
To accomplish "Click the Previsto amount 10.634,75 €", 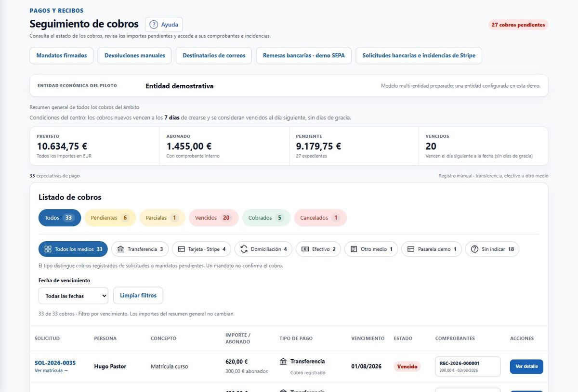I will (x=62, y=146).
